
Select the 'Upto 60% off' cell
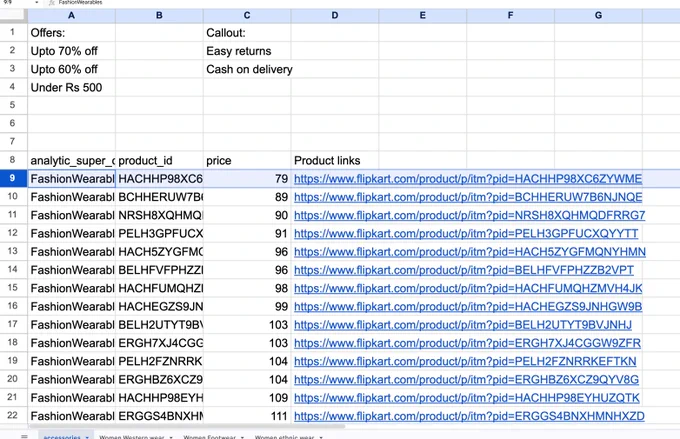(x=72, y=69)
